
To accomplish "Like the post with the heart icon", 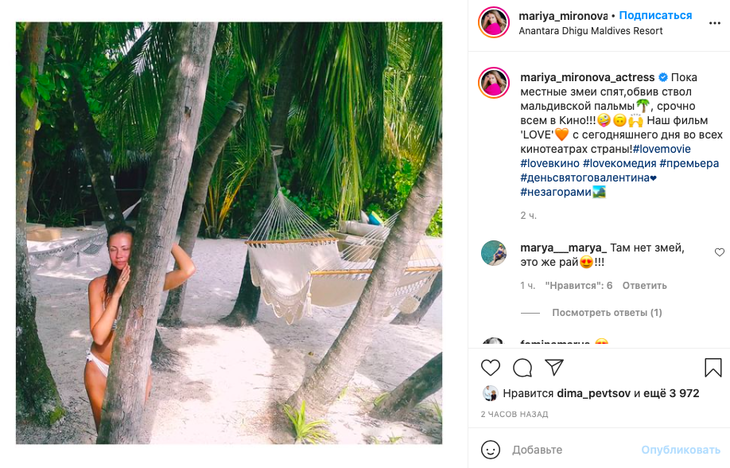I will point(491,367).
